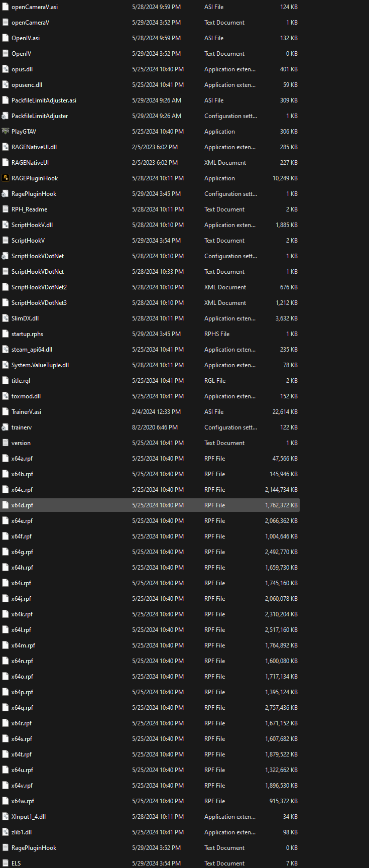Select the highlighted x64d.rpf file
Screen dimensions: 369x868
pyautogui.click(x=22, y=505)
